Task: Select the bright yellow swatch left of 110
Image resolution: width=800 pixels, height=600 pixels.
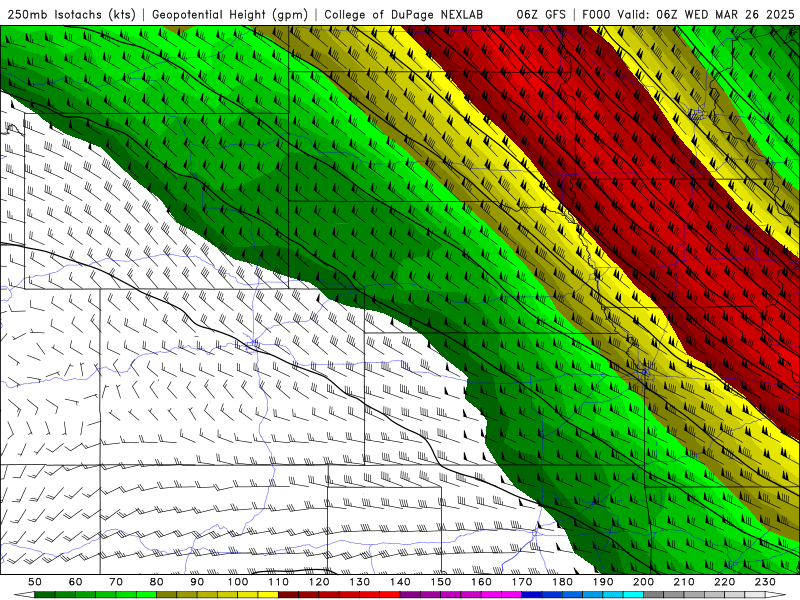Action: (268, 595)
